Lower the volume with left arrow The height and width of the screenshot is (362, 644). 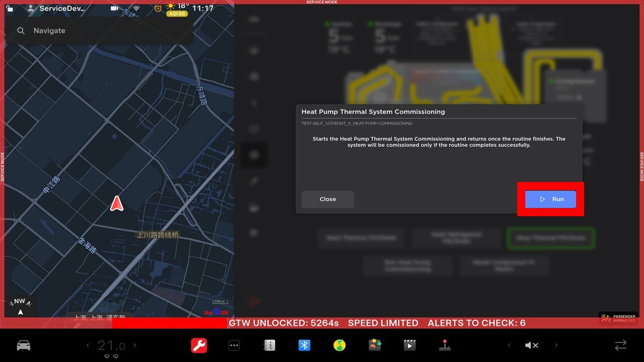(509, 345)
